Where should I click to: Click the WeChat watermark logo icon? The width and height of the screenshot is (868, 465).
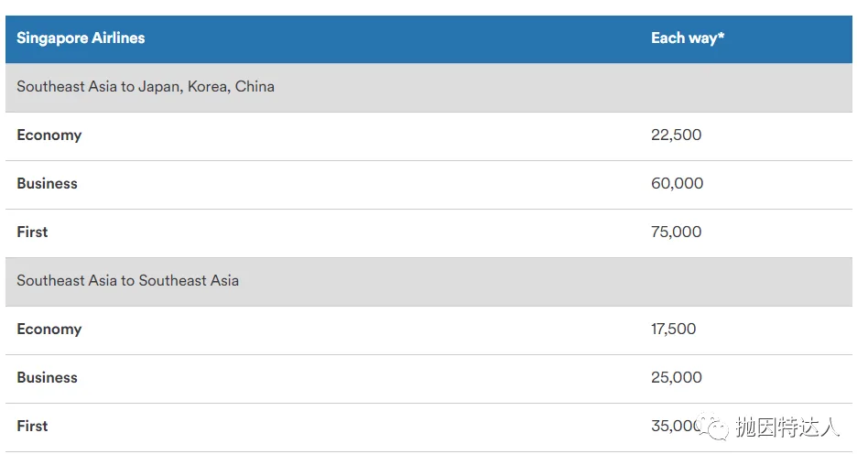[713, 427]
